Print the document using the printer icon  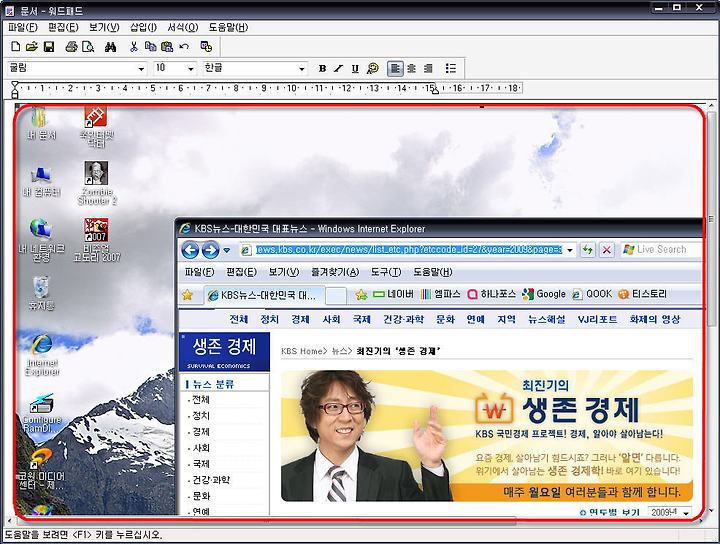coord(71,46)
